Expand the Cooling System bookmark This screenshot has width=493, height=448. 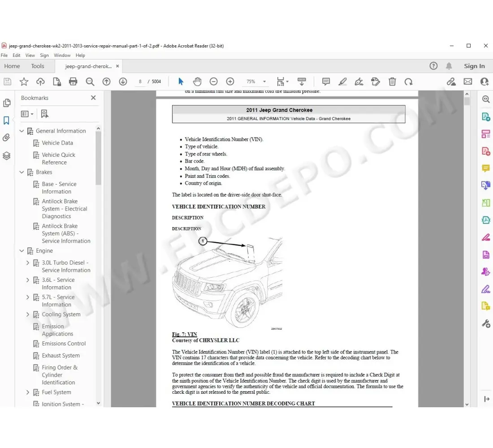(x=27, y=314)
